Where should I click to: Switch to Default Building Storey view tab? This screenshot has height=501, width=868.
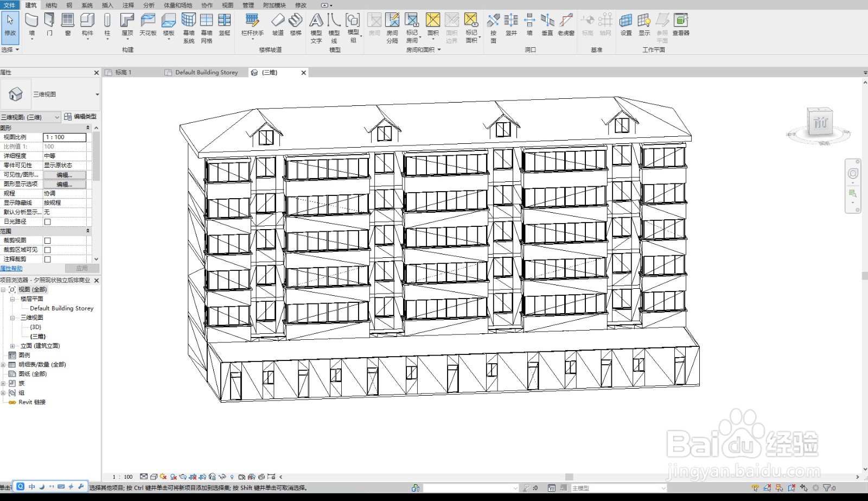[206, 72]
